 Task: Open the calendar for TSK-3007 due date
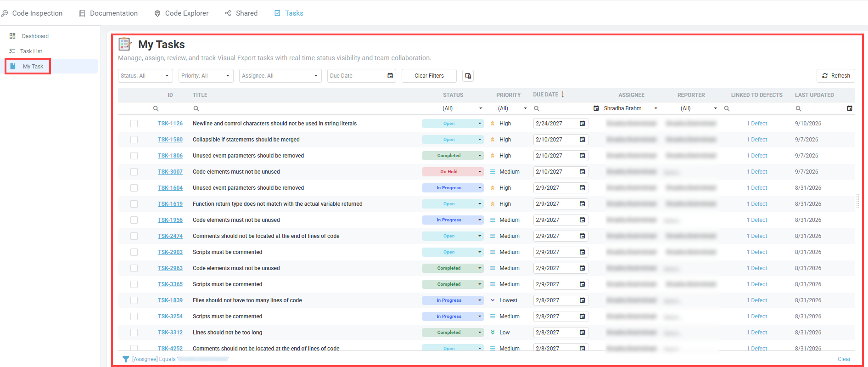(x=582, y=172)
